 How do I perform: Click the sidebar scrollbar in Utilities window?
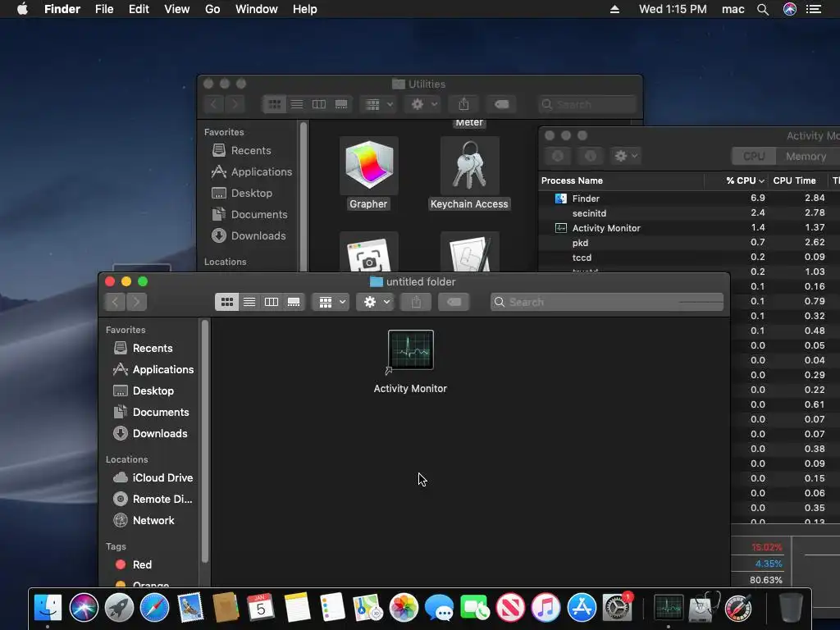coord(304,196)
